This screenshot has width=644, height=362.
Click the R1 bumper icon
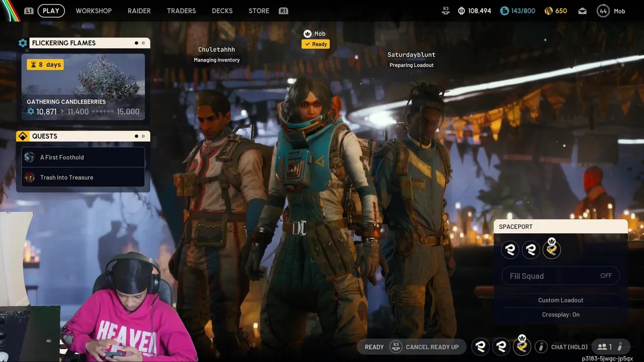[283, 11]
